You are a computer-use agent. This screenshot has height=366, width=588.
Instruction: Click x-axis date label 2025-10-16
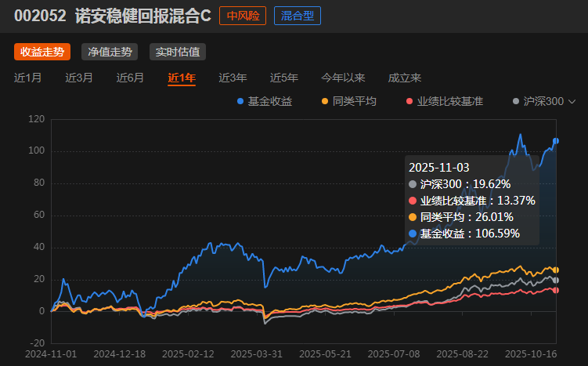(531, 354)
